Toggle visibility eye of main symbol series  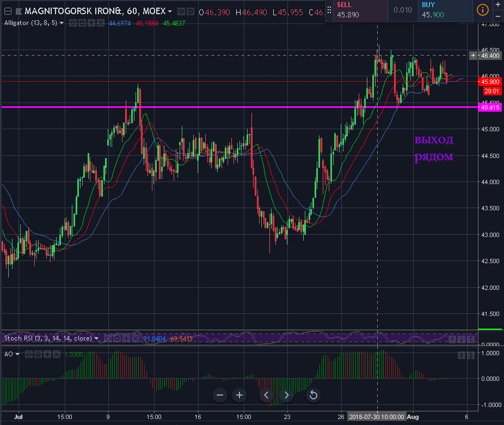tap(181, 12)
